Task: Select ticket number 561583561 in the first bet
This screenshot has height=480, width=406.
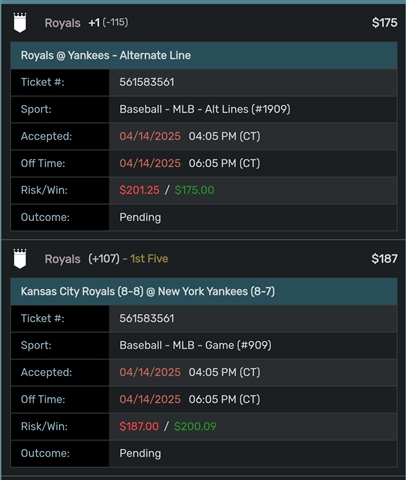Action: (147, 82)
